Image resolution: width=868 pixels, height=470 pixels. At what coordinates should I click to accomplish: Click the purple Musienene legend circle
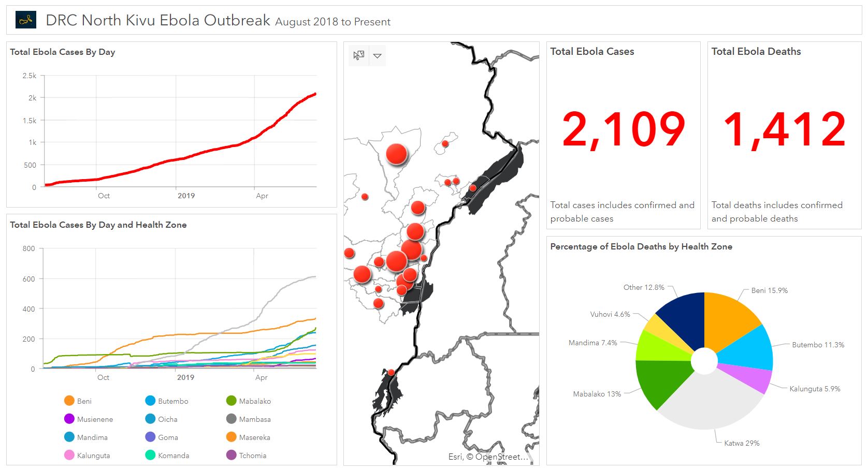(x=69, y=419)
